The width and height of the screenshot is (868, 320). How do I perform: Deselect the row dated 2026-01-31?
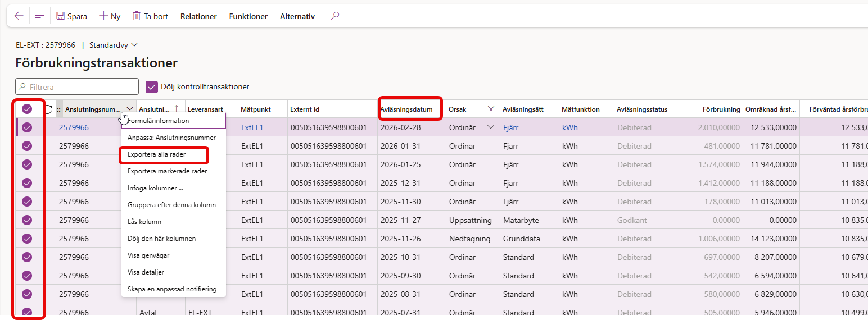click(x=27, y=146)
